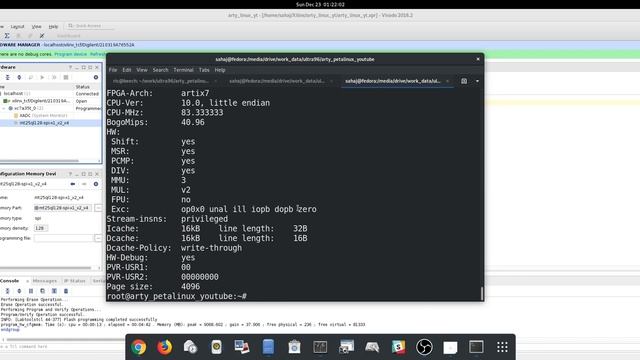Image resolution: width=640 pixels, height=360 pixels.
Task: Open Vivado Layout menu
Action: (17, 27)
